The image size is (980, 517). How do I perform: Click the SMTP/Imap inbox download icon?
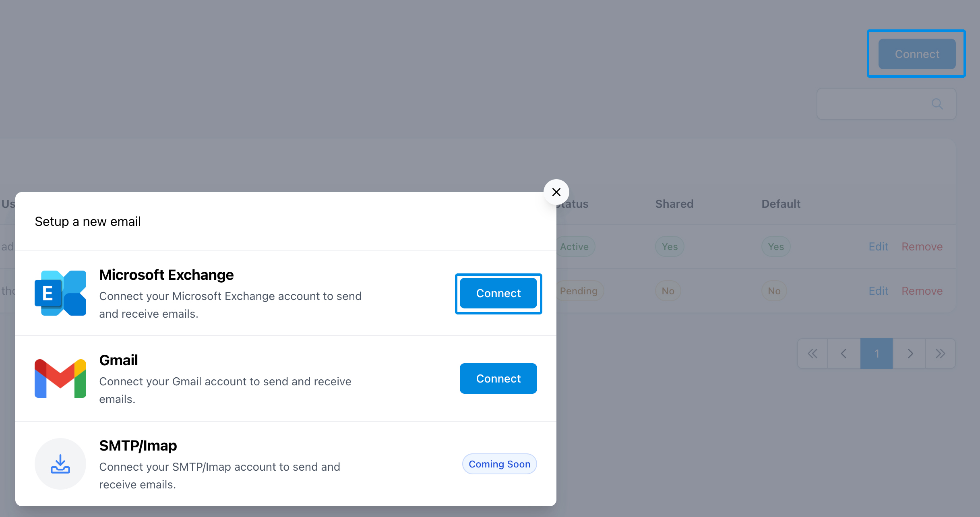click(x=60, y=464)
